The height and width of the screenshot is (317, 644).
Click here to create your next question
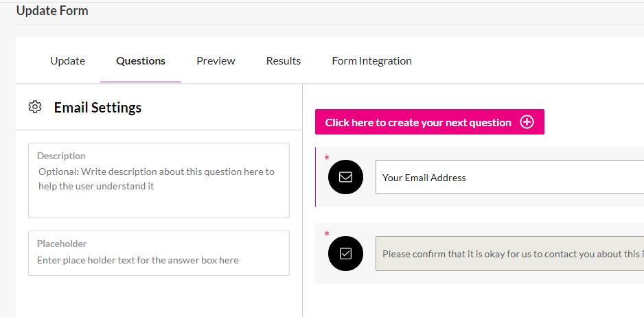[430, 122]
